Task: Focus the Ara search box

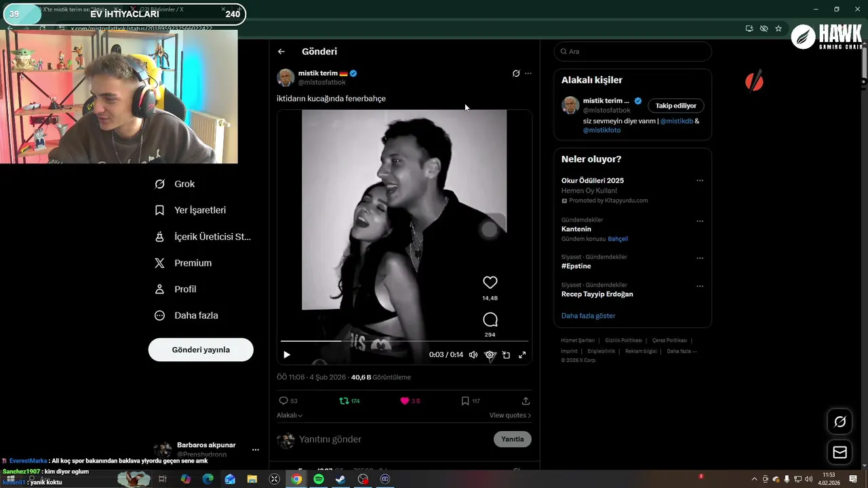Action: pos(633,52)
